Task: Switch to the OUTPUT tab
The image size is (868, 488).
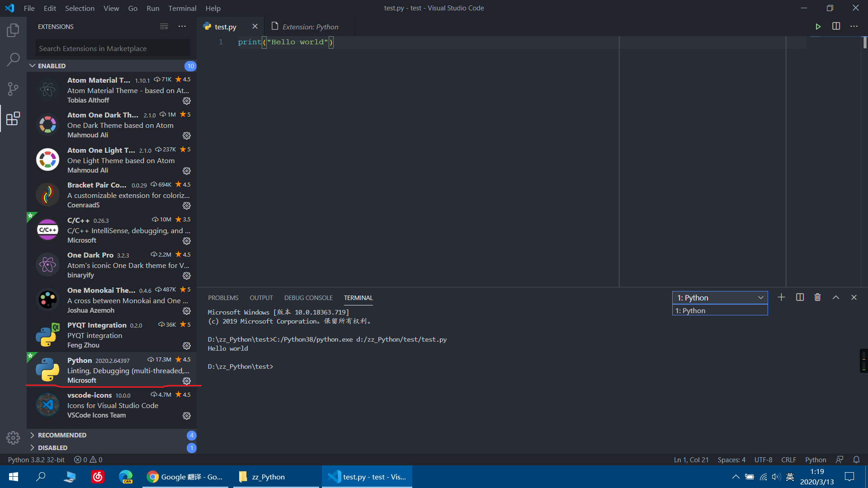Action: pos(261,297)
